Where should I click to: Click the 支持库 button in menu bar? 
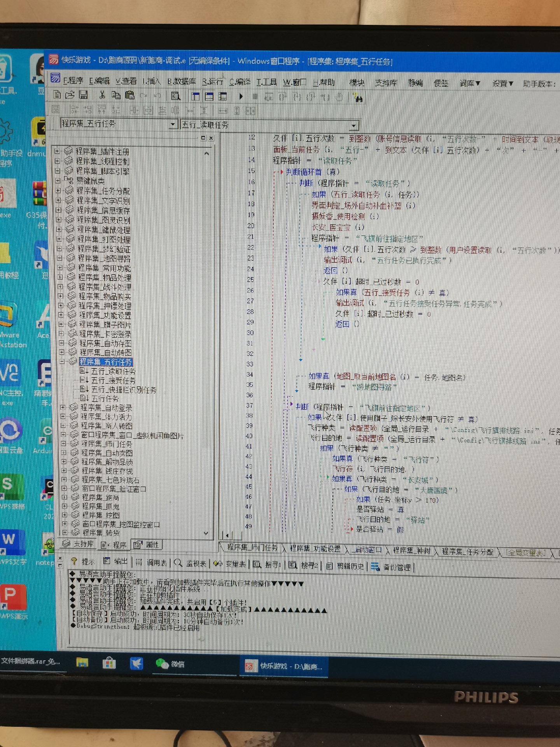pos(386,83)
